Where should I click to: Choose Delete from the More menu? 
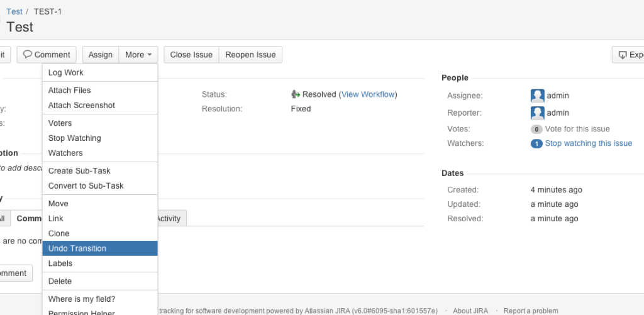pos(100,281)
